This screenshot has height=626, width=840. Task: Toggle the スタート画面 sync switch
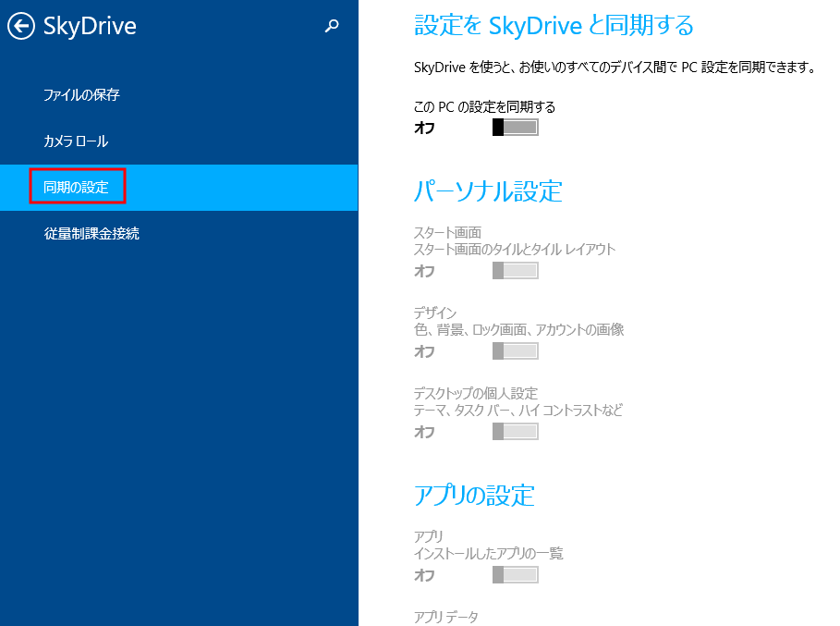(x=515, y=271)
